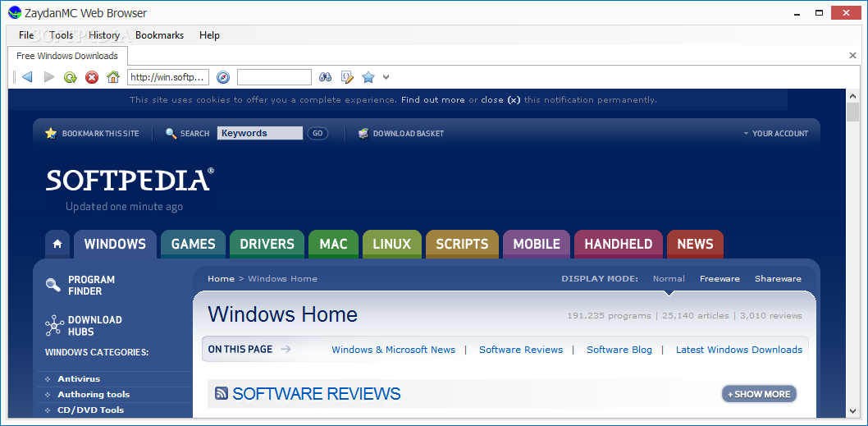This screenshot has width=868, height=426.
Task: Jump to Software Blog link
Action: tap(619, 350)
